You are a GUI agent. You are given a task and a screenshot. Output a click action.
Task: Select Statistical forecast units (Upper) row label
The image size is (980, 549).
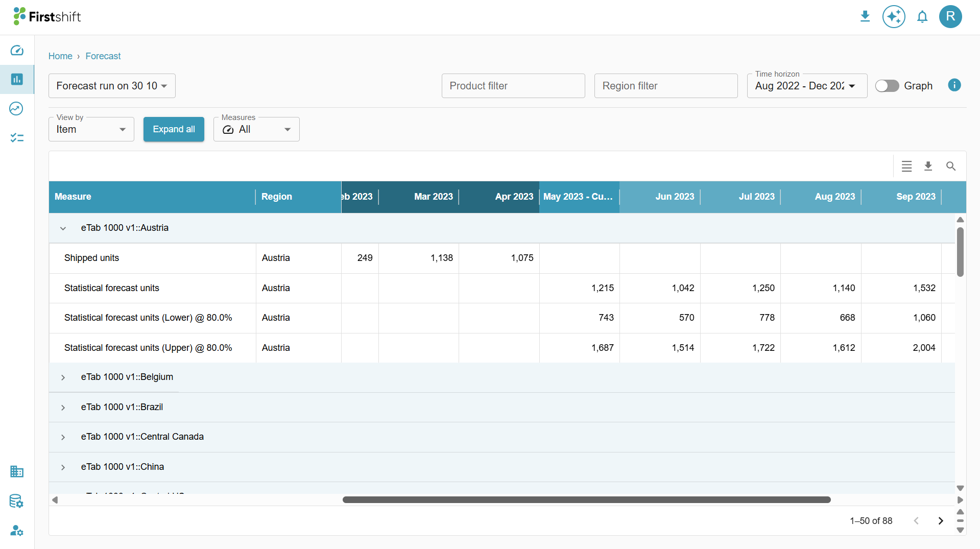click(x=148, y=348)
